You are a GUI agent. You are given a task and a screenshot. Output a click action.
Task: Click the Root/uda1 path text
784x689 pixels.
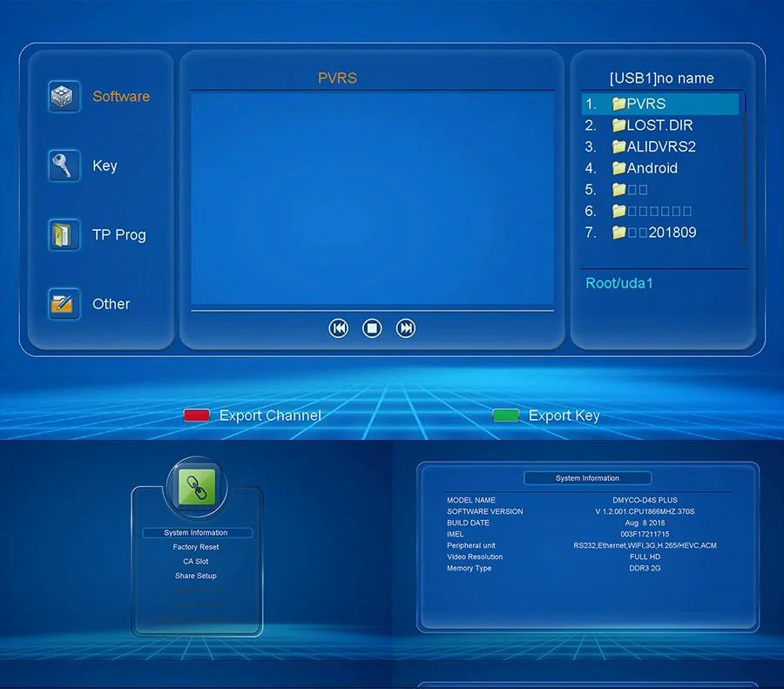619,283
